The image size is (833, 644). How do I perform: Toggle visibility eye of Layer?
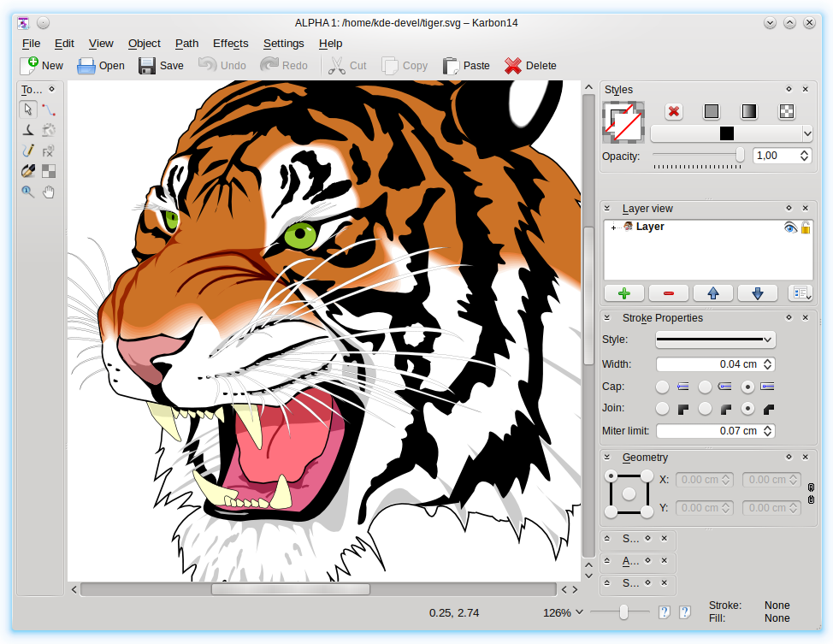click(790, 227)
